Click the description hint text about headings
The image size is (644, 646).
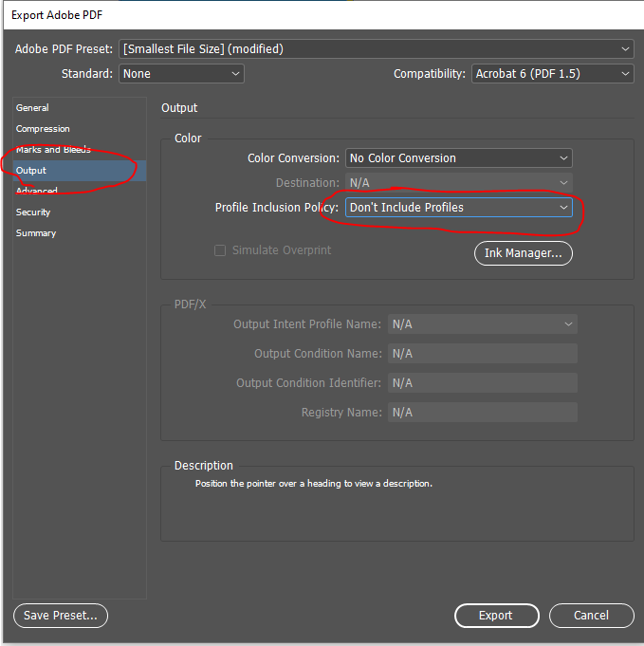coord(314,484)
